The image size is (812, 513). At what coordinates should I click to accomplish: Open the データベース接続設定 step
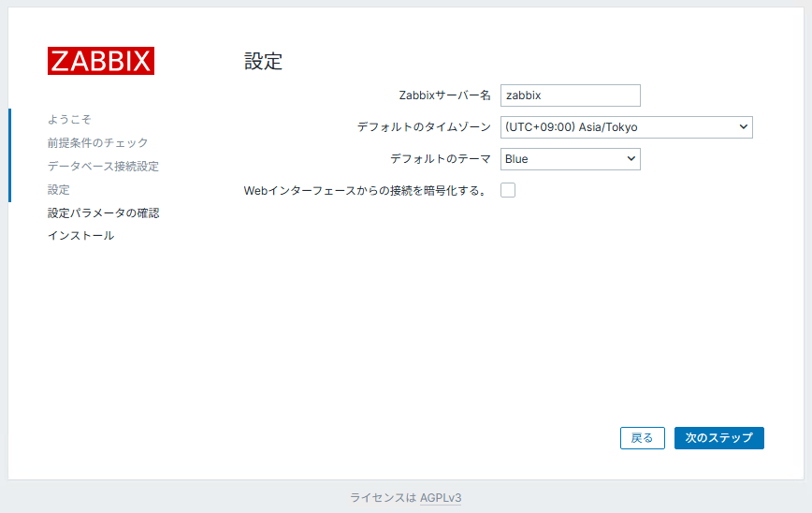(x=103, y=167)
